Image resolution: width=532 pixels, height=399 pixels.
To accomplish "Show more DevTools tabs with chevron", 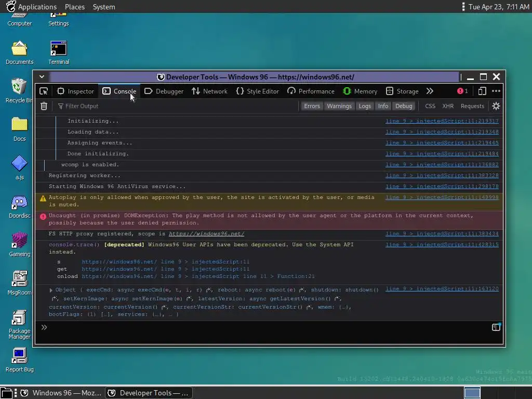I will [x=430, y=91].
